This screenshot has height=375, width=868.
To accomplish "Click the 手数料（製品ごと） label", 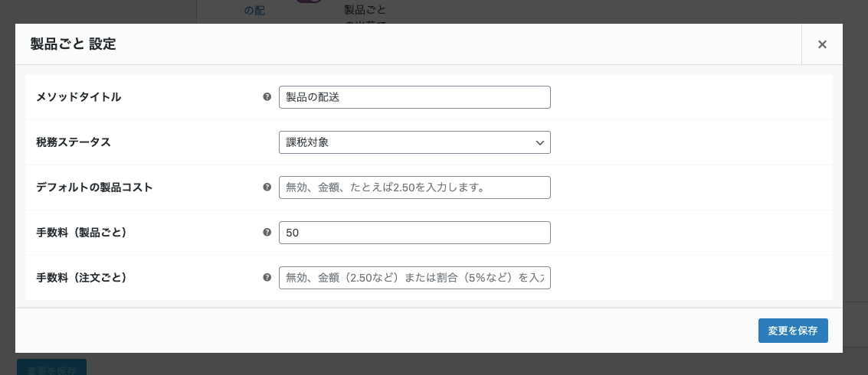I will (81, 233).
